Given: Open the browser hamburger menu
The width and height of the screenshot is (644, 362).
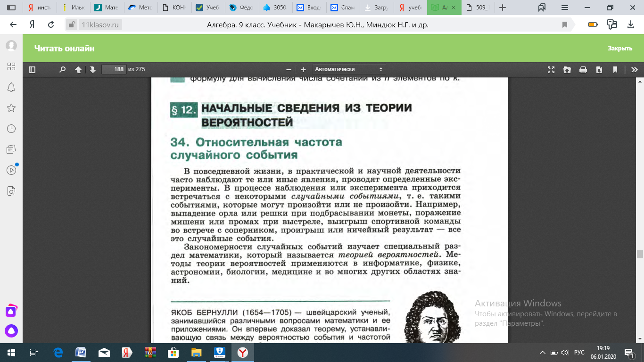Looking at the screenshot, I should point(565,8).
